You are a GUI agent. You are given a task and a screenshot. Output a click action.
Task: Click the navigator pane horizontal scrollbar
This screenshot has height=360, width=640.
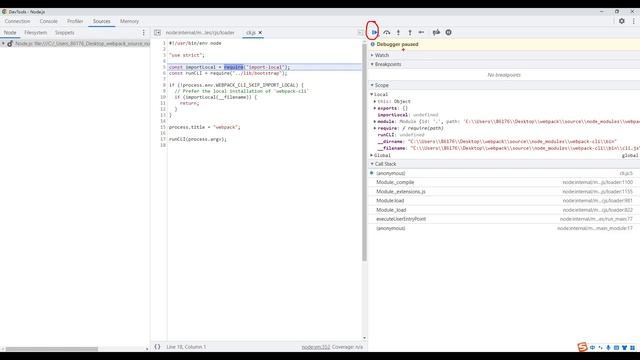coord(52,349)
